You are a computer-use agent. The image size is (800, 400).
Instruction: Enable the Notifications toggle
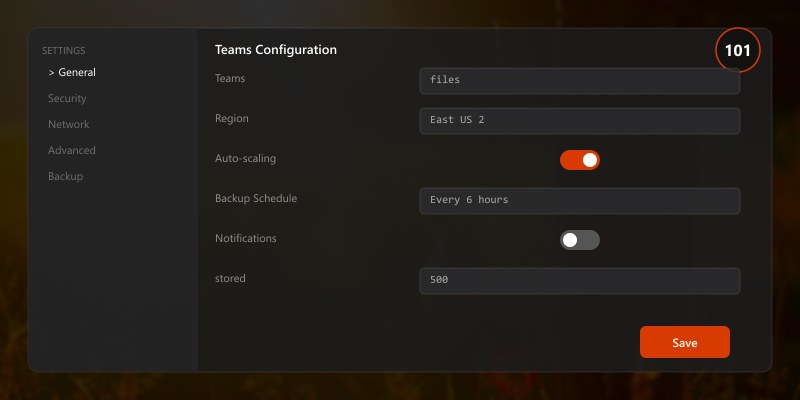(x=580, y=240)
